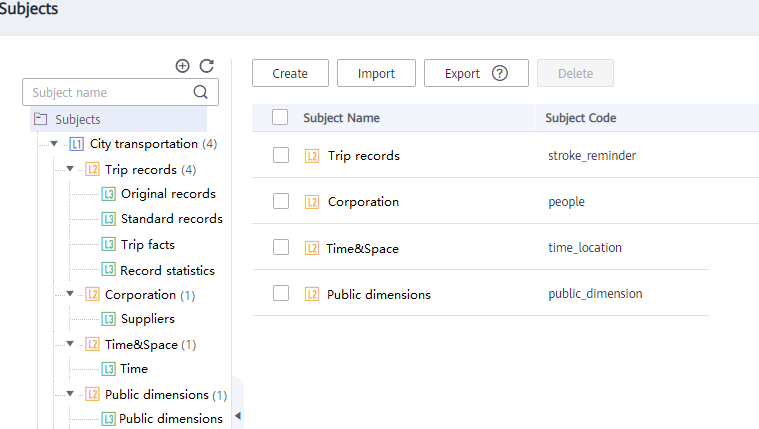Select City transportation in tree

tap(144, 144)
